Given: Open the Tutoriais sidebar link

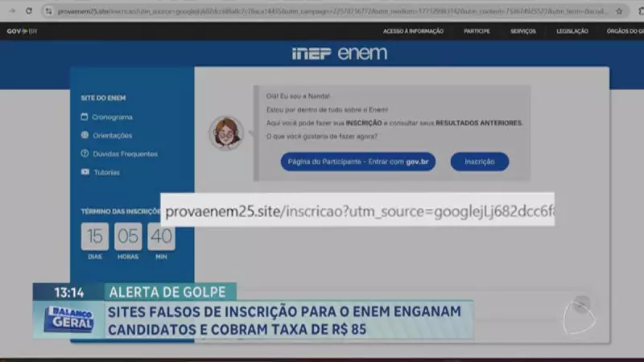Looking at the screenshot, I should (x=107, y=172).
